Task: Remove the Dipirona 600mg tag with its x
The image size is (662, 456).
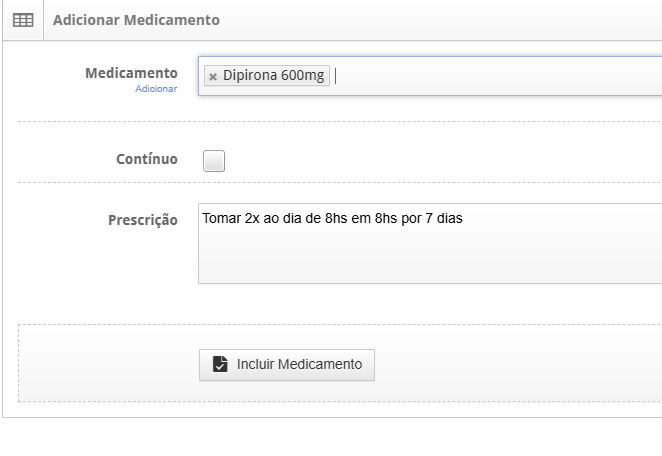Action: pyautogui.click(x=213, y=76)
